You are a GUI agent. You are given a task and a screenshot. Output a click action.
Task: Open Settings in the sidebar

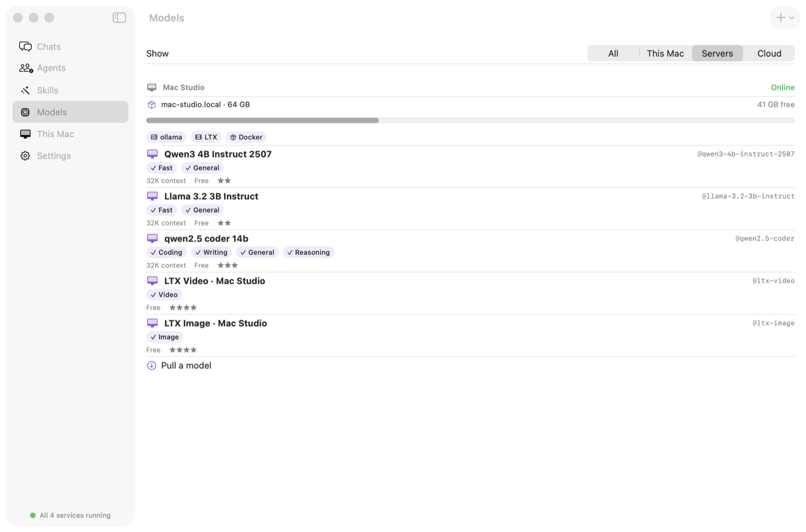tap(71, 156)
